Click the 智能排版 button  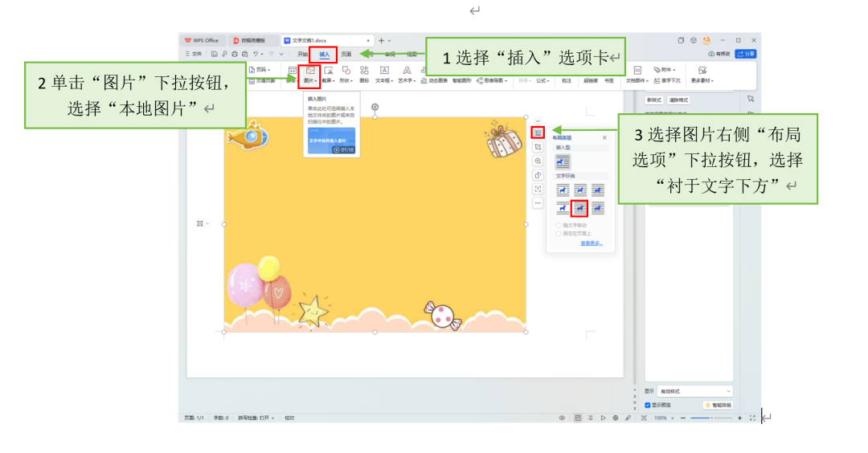point(718,405)
